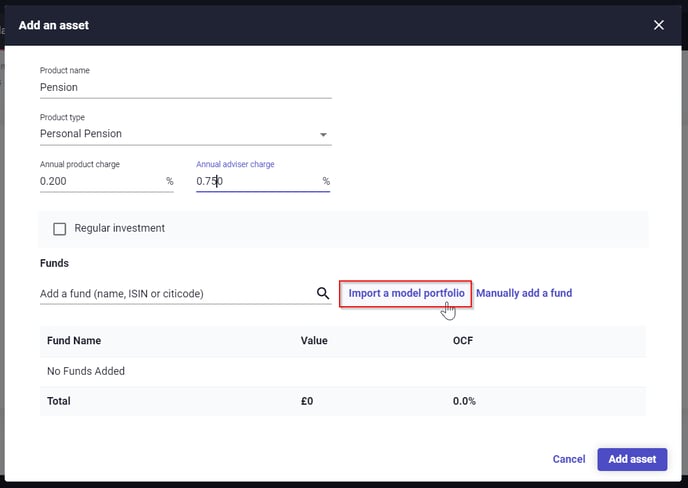Image resolution: width=688 pixels, height=488 pixels.
Task: Choose Manually add a fund link
Action: [x=524, y=293]
